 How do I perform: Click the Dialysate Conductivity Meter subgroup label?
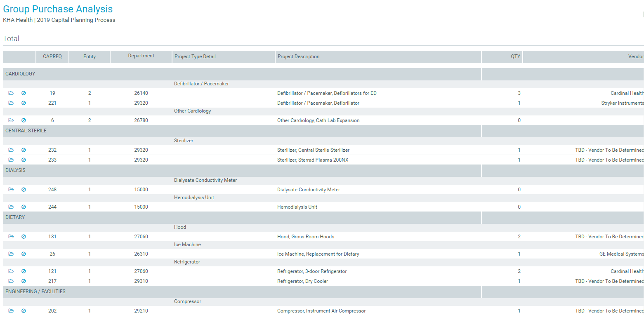tap(205, 180)
